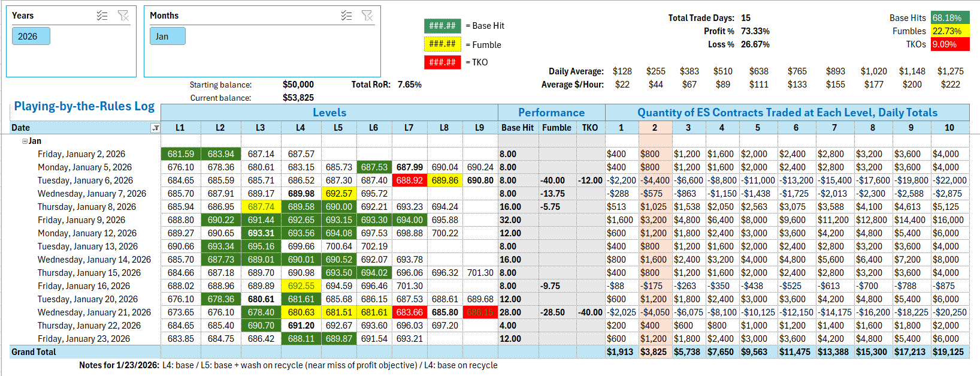Click the Grand Total row label
This screenshot has height=376, width=980.
[x=34, y=352]
